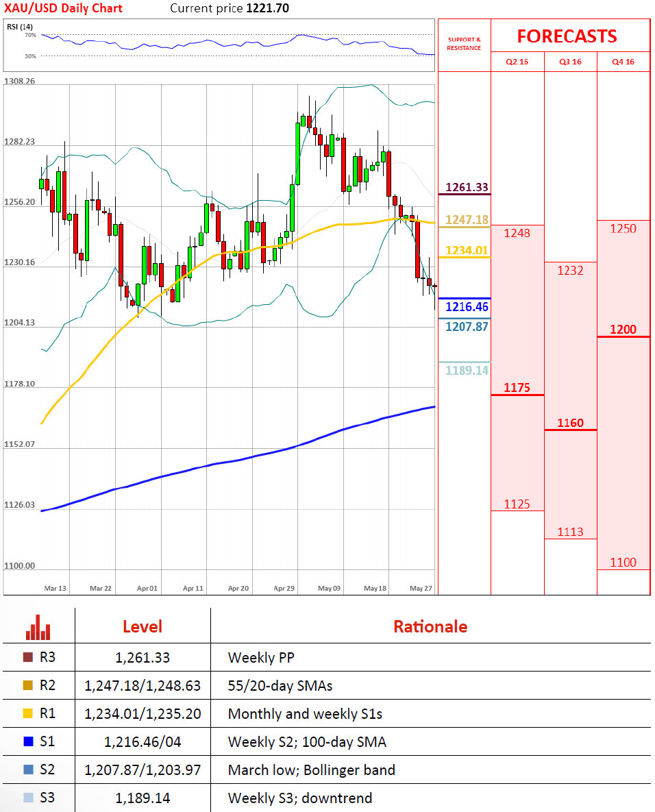Image resolution: width=655 pixels, height=812 pixels.
Task: Click the S2 steel-blue color swatch
Action: 28,770
